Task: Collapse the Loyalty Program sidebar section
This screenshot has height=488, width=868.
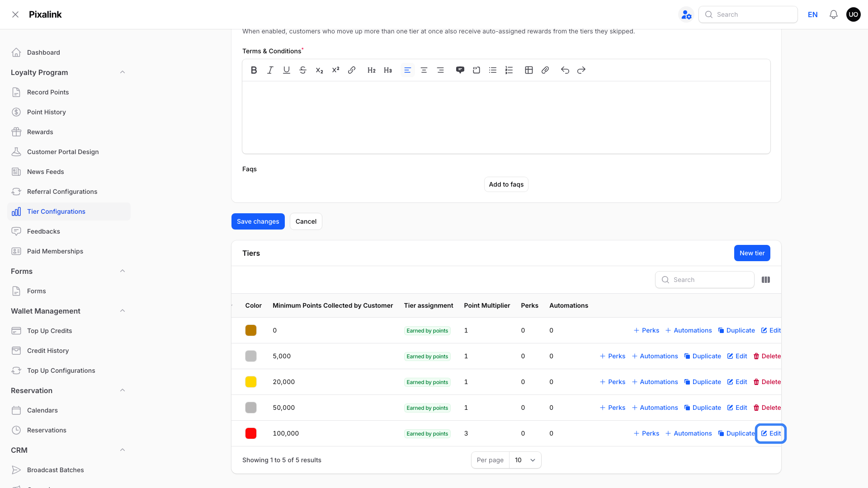Action: click(122, 72)
